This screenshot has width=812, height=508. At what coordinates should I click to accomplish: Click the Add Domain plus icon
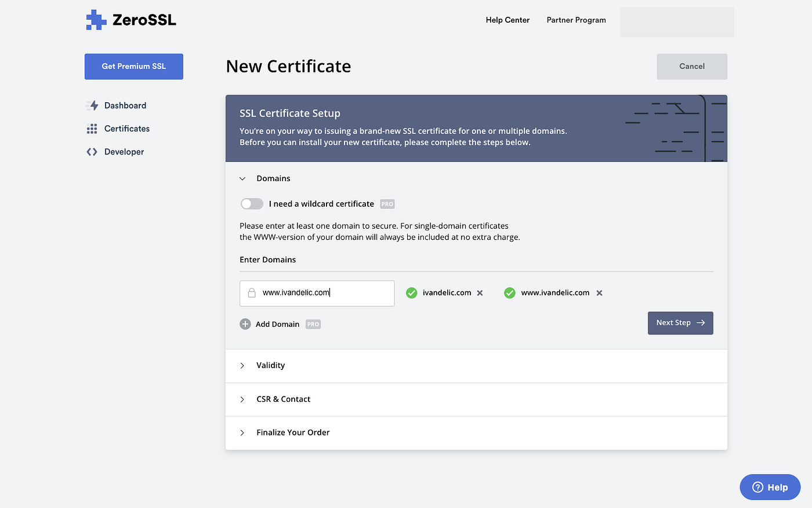coord(245,324)
